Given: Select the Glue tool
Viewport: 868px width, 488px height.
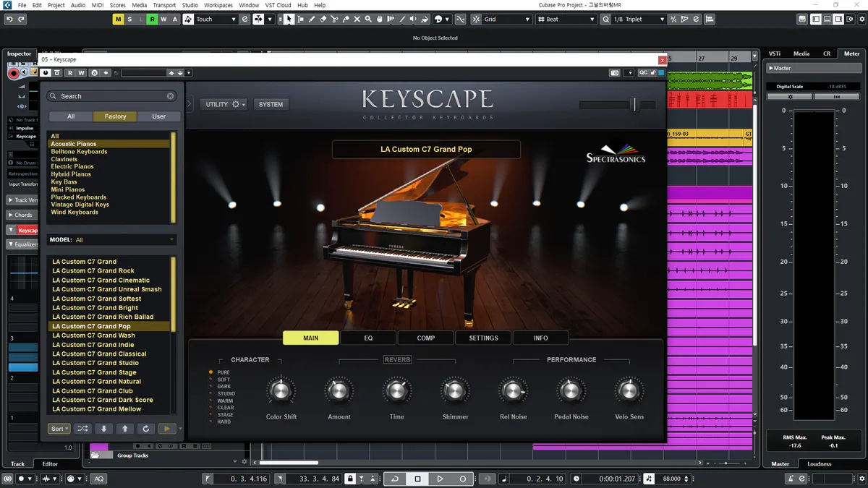Looking at the screenshot, I should 346,20.
